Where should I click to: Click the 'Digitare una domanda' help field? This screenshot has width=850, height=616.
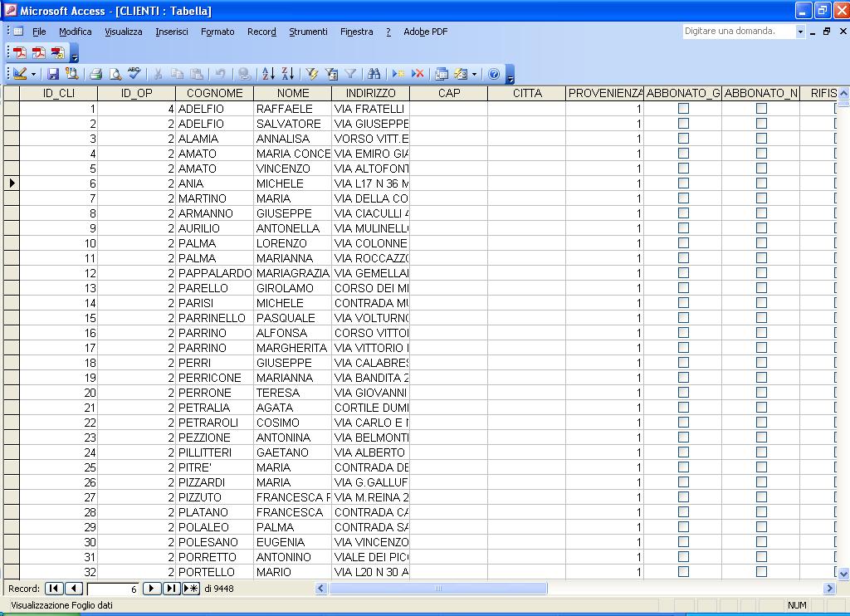(x=738, y=32)
